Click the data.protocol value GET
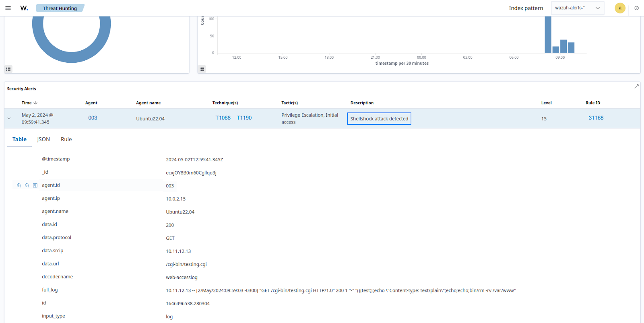The width and height of the screenshot is (644, 323). coord(170,238)
